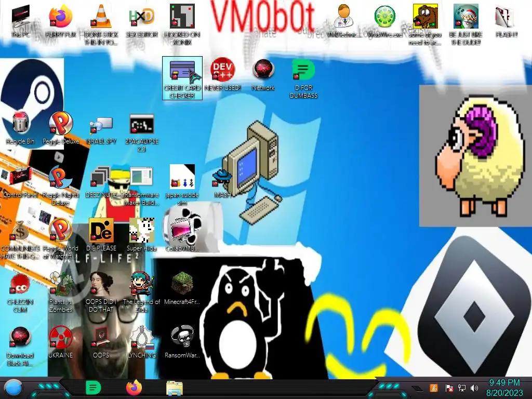Open File Explorer from the taskbar
This screenshot has width=532, height=399.
tap(175, 388)
